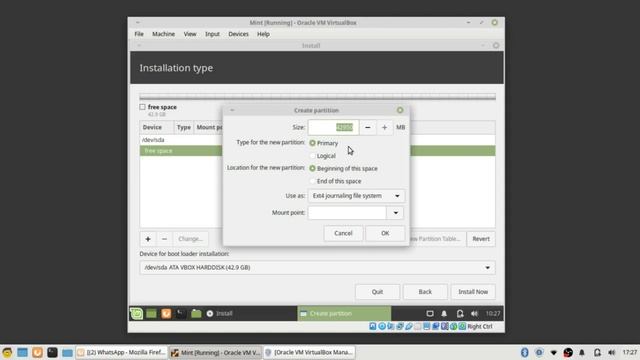Decrease partition size with minus button
640x360 pixels.
point(367,127)
